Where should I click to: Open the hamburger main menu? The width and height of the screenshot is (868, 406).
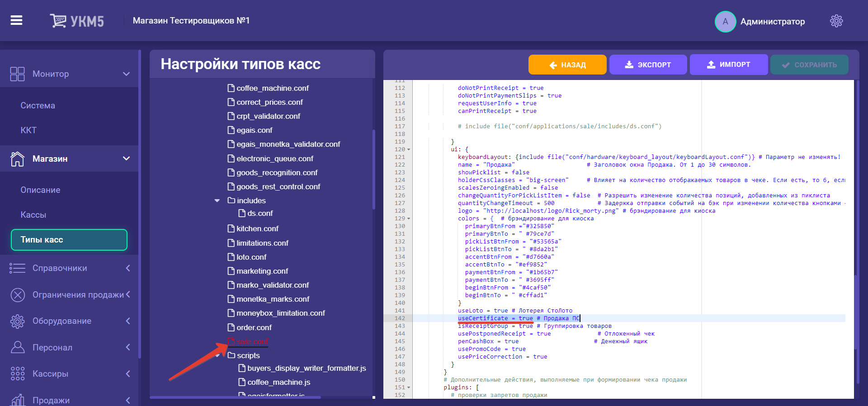[x=16, y=20]
